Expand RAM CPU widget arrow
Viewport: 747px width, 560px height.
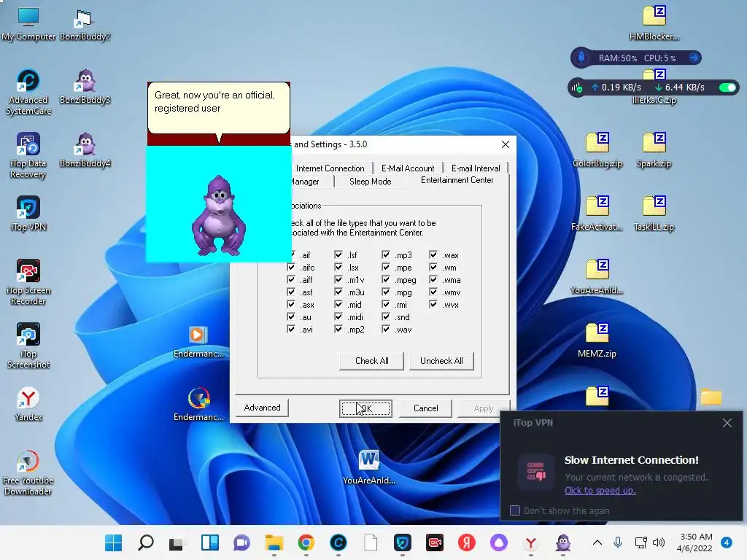[694, 58]
